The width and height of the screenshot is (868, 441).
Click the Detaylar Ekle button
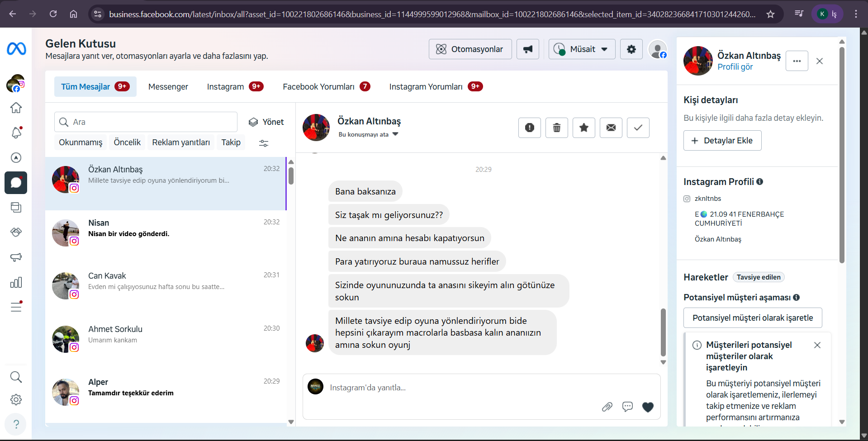point(722,140)
